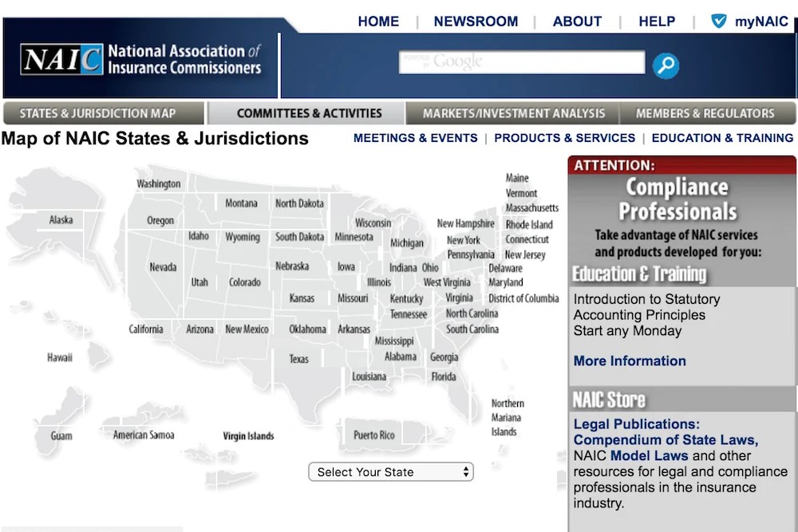Open the HELP link

(657, 22)
